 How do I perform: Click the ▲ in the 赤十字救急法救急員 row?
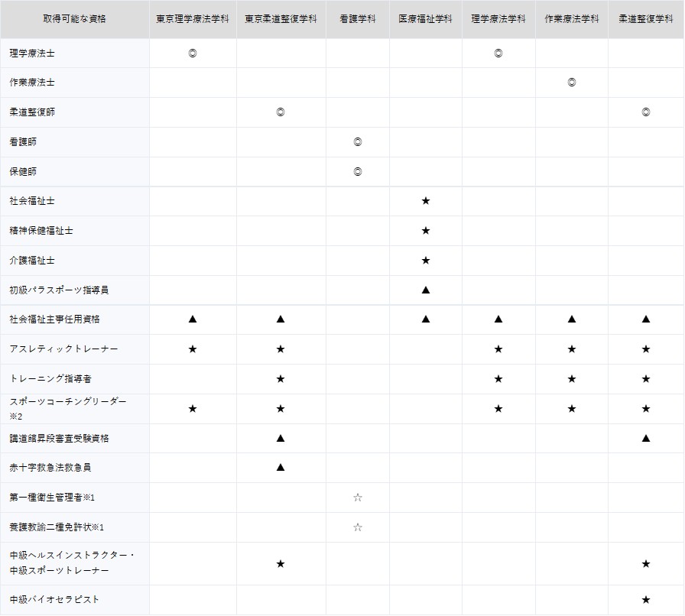click(x=281, y=467)
